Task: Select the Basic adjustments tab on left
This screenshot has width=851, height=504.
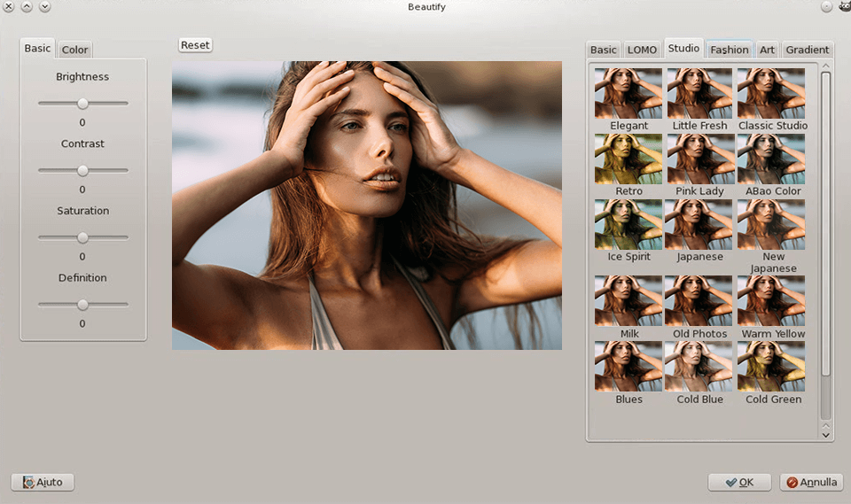Action: 37,49
